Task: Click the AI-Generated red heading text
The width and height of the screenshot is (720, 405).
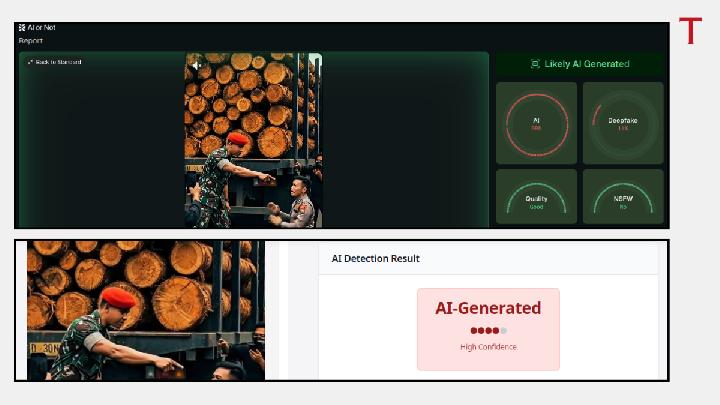Action: (x=488, y=308)
